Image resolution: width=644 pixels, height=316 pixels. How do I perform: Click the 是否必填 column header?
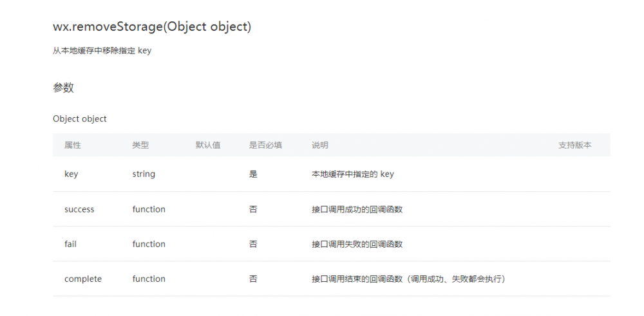coord(265,145)
